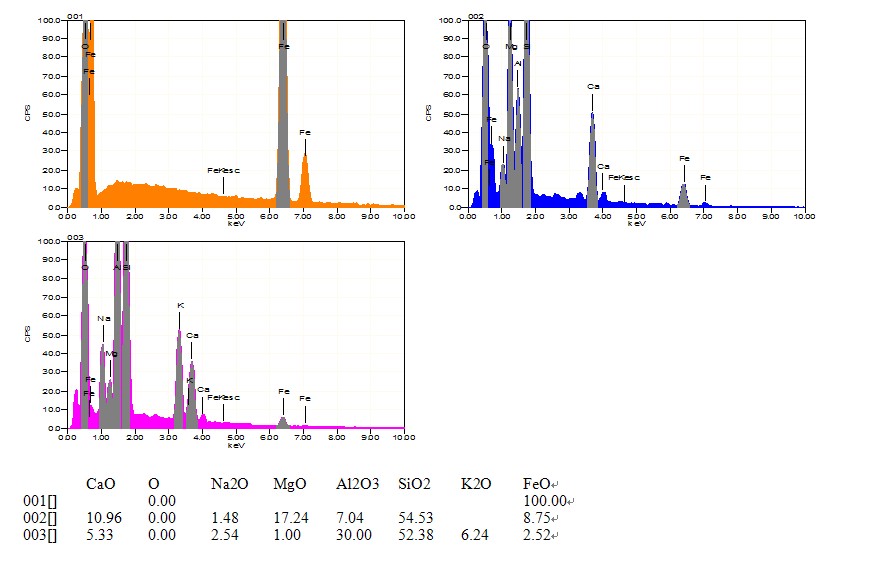Select the 6.24 K2O value
This screenshot has width=879, height=586.
point(475,535)
